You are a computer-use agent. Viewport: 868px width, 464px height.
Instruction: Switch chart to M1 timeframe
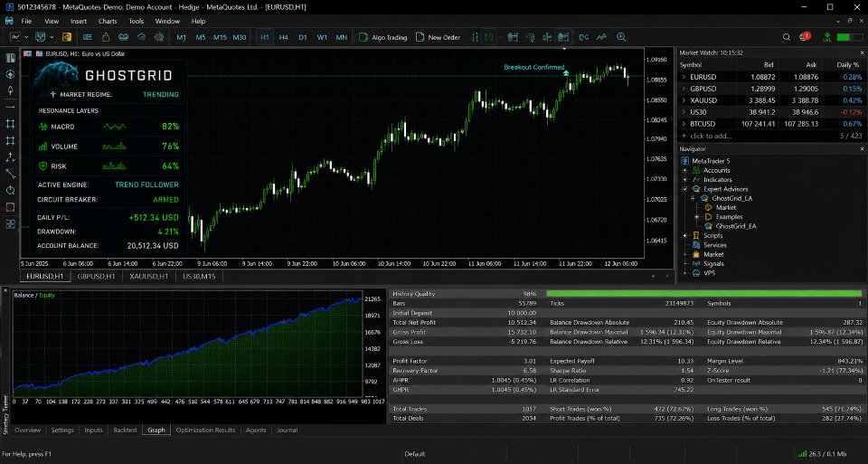(x=181, y=38)
